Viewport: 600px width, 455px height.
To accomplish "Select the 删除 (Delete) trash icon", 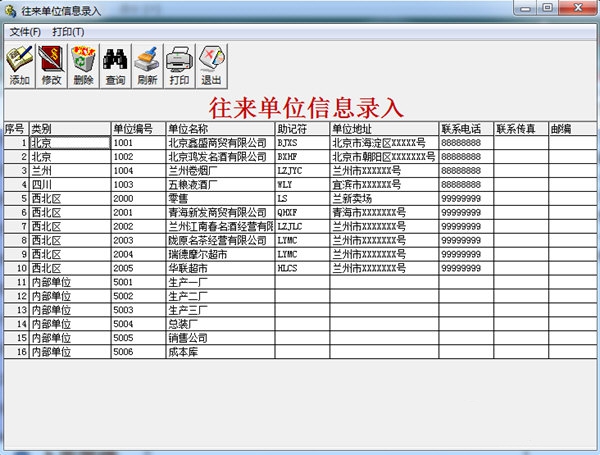I will (83, 66).
